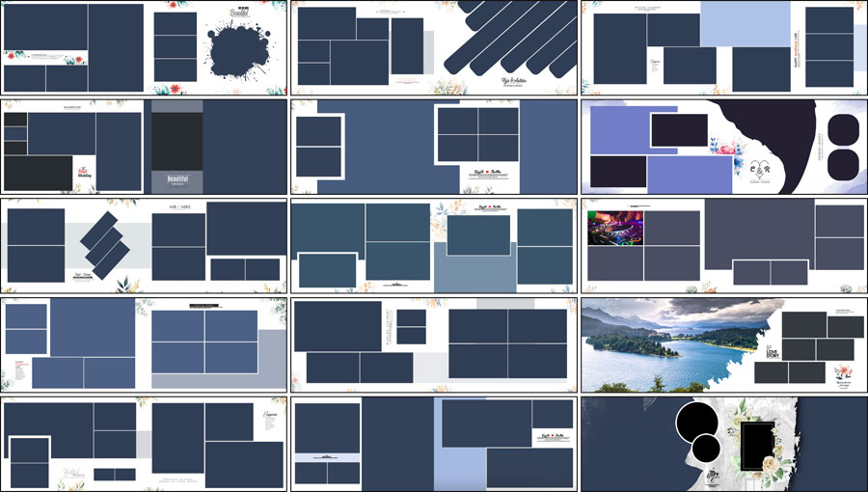Open the diagonal stripes album template
The image size is (868, 492).
click(434, 48)
